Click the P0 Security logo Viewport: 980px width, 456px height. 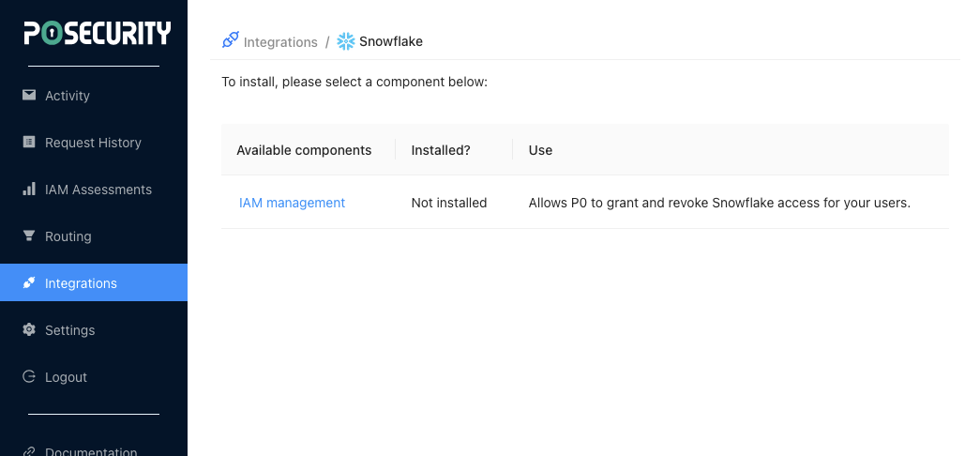click(97, 34)
